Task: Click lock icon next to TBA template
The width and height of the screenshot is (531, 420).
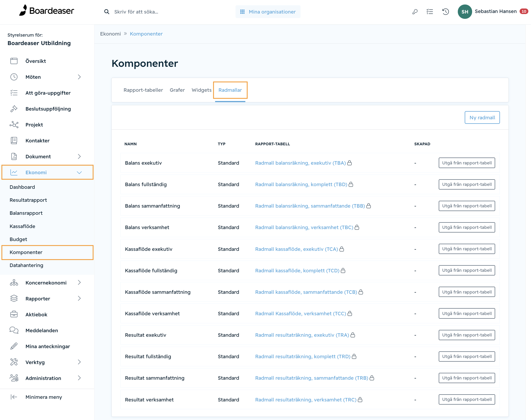Action: click(350, 163)
